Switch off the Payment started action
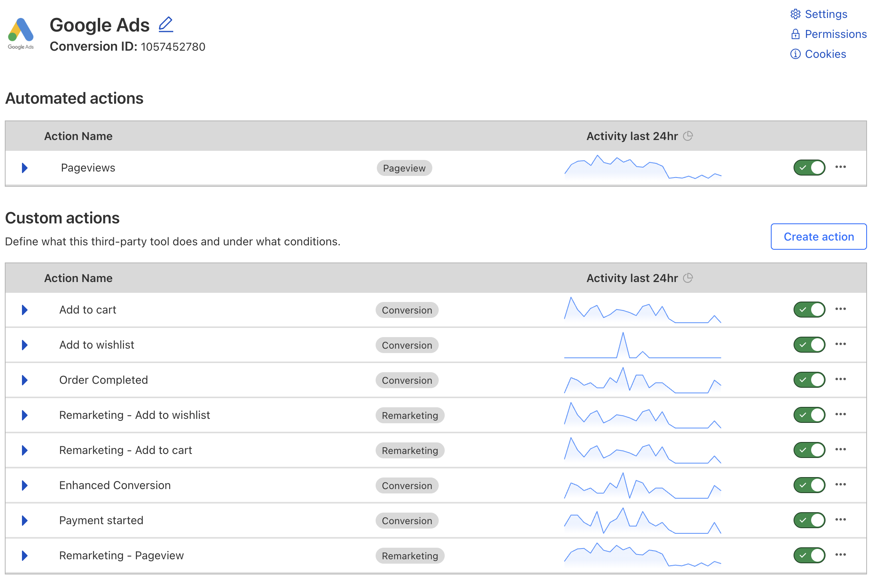Viewport: 879px width, 588px height. [x=809, y=520]
